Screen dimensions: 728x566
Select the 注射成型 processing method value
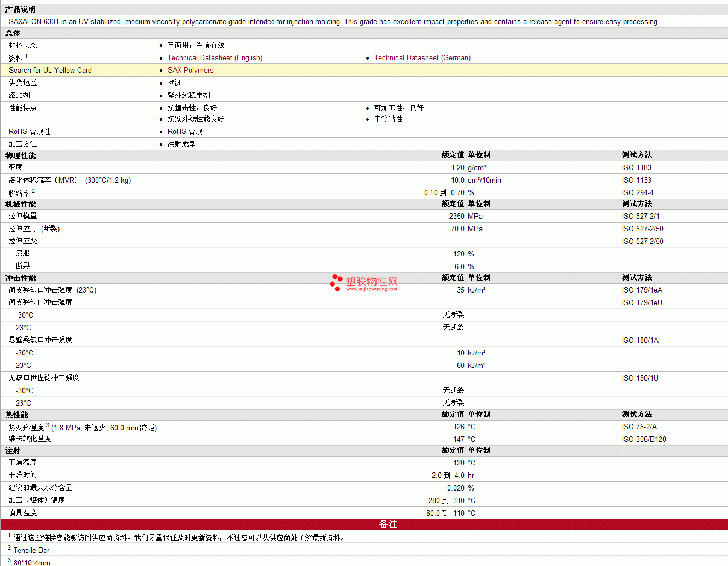click(181, 144)
